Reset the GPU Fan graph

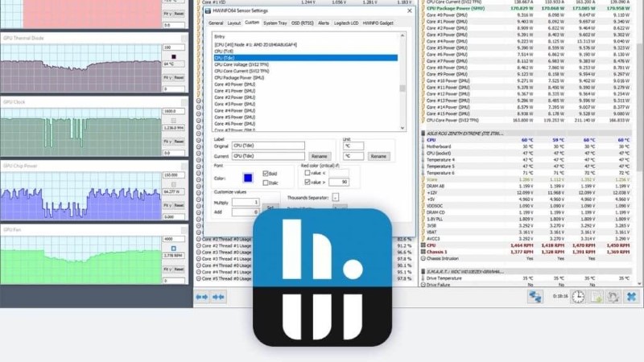point(179,269)
